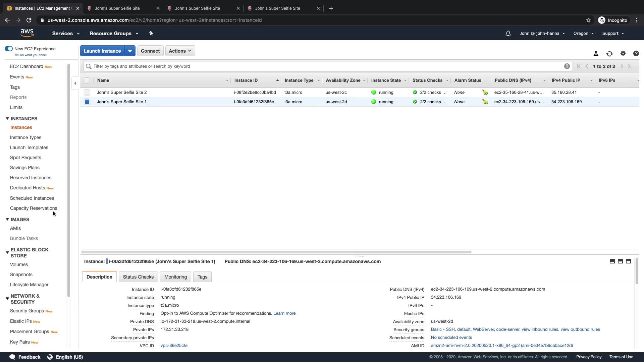The width and height of the screenshot is (644, 362).
Task: Click the experiments flask icon
Action: click(x=596, y=54)
